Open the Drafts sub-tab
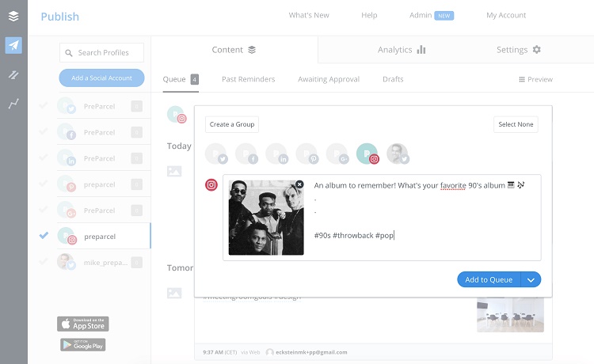This screenshot has width=594, height=364. pos(393,79)
